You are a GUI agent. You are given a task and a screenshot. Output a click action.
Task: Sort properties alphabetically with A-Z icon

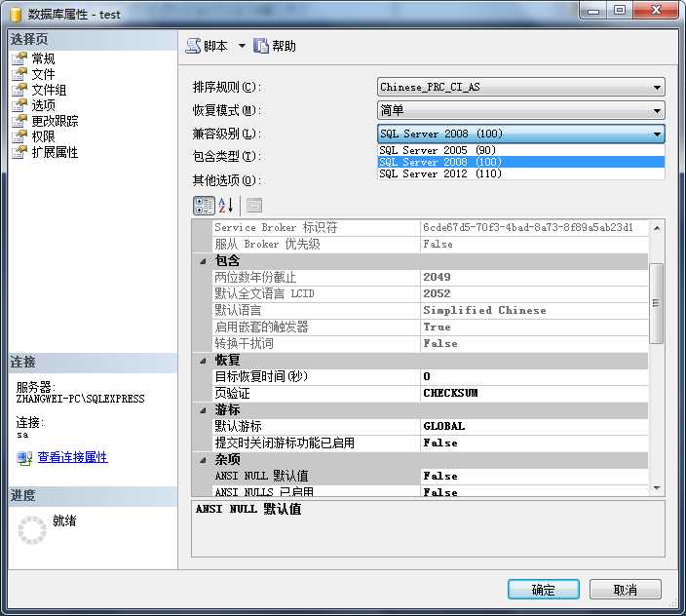tap(226, 206)
